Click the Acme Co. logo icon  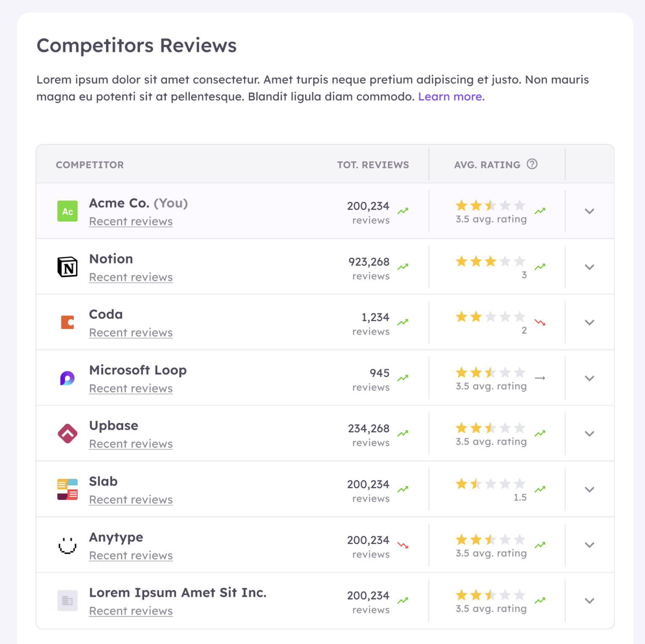click(67, 211)
